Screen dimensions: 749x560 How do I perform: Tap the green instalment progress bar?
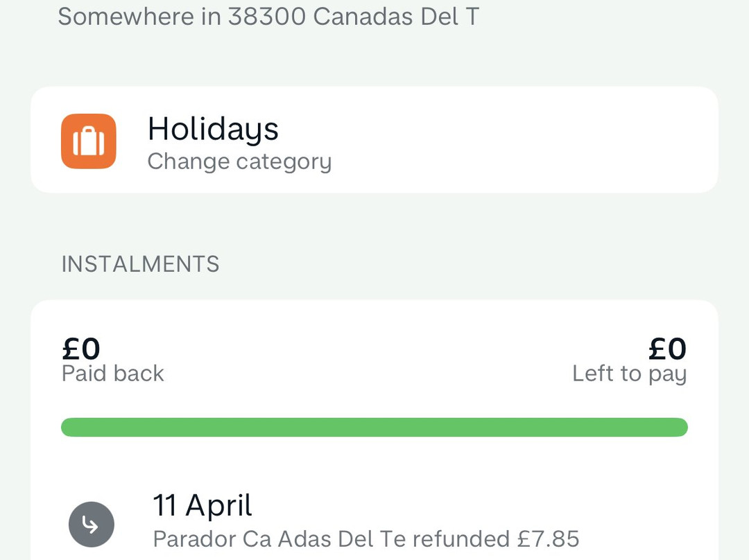point(374,427)
